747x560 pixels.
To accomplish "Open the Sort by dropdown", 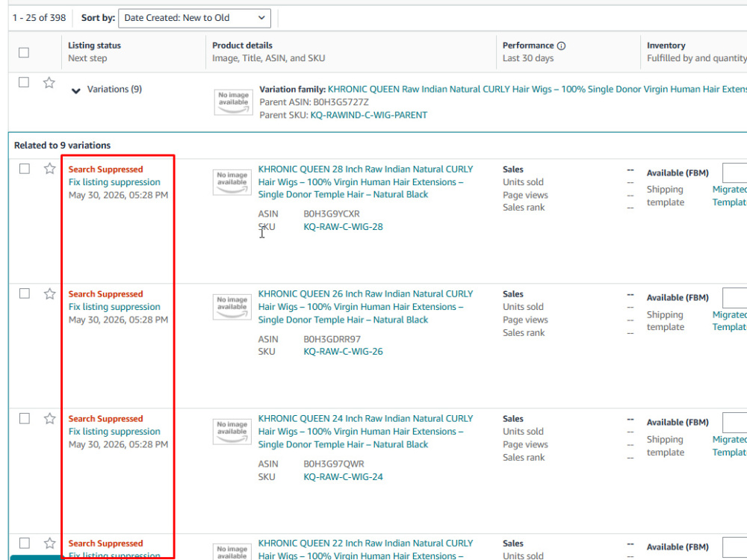I will 194,18.
